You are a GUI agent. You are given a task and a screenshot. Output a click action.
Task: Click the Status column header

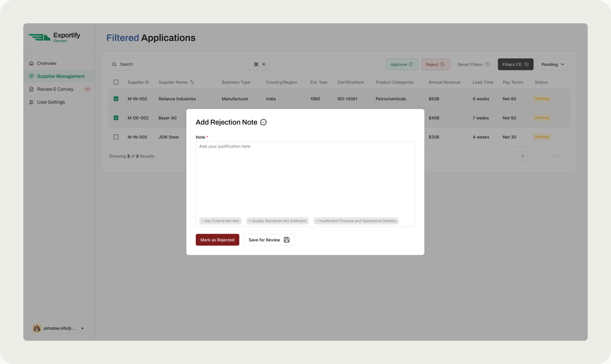point(541,82)
